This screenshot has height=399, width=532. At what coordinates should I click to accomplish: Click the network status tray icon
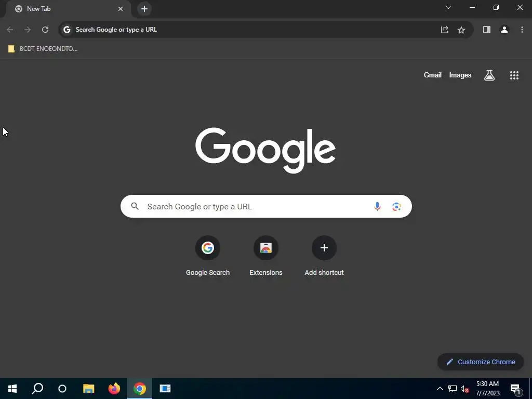[453, 389]
